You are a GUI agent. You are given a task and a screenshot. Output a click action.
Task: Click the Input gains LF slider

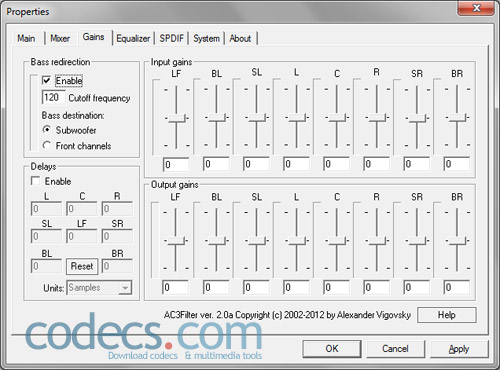(x=176, y=118)
